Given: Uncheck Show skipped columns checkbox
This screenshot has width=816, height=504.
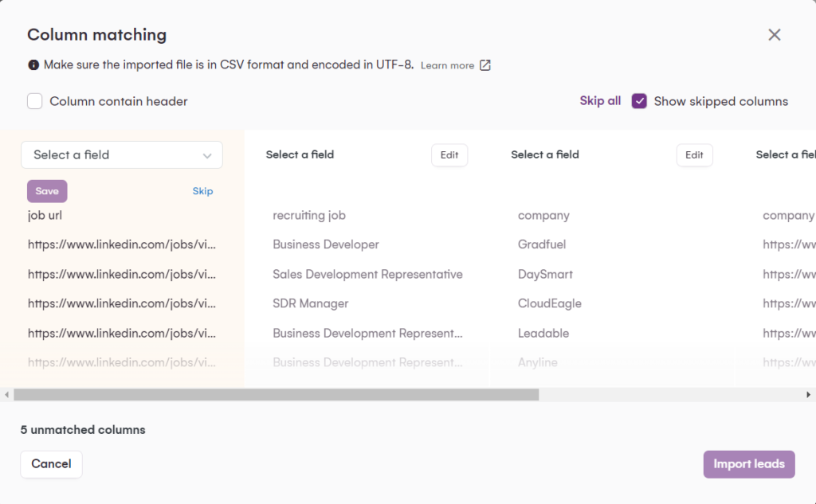Looking at the screenshot, I should tap(639, 101).
